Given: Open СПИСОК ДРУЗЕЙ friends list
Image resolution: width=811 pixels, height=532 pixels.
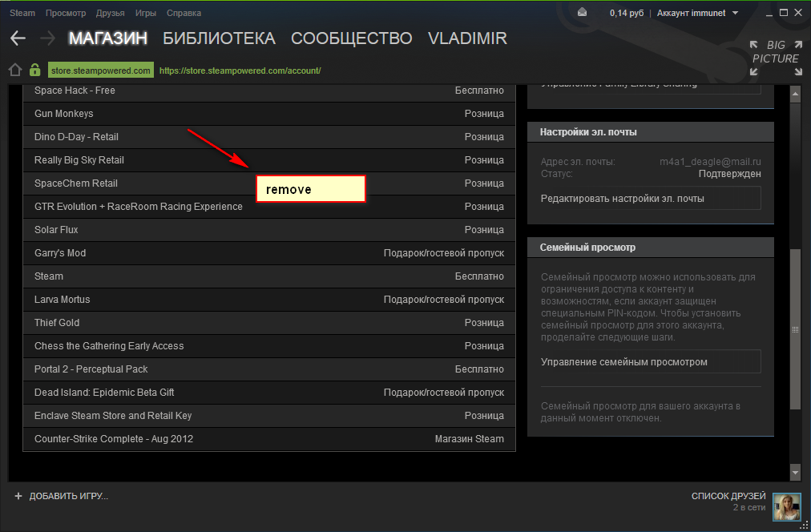Looking at the screenshot, I should pyautogui.click(x=728, y=496).
